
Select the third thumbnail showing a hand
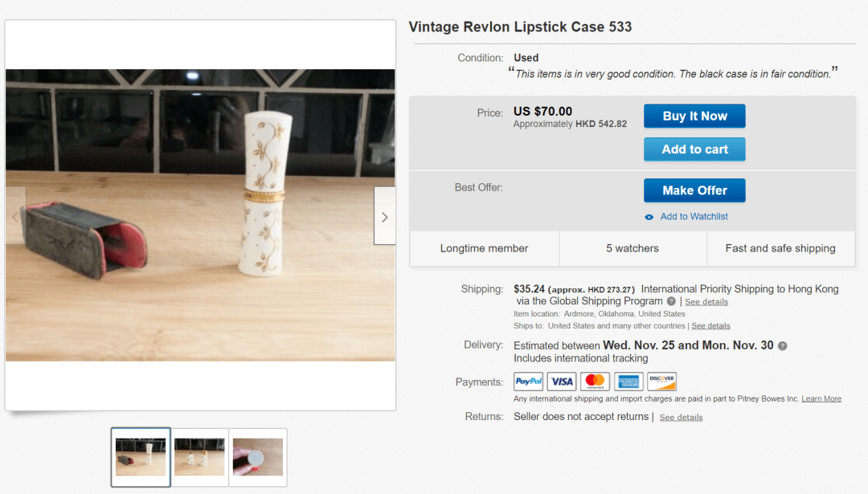[258, 456]
